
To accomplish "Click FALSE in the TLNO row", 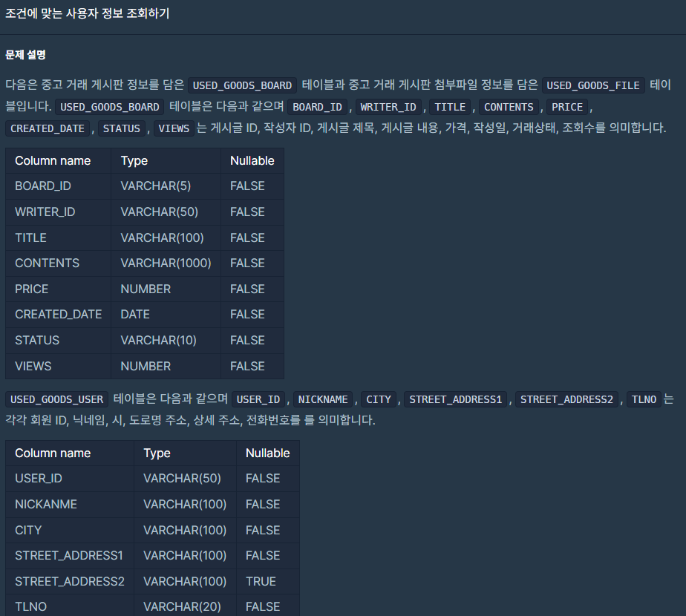I will (268, 606).
